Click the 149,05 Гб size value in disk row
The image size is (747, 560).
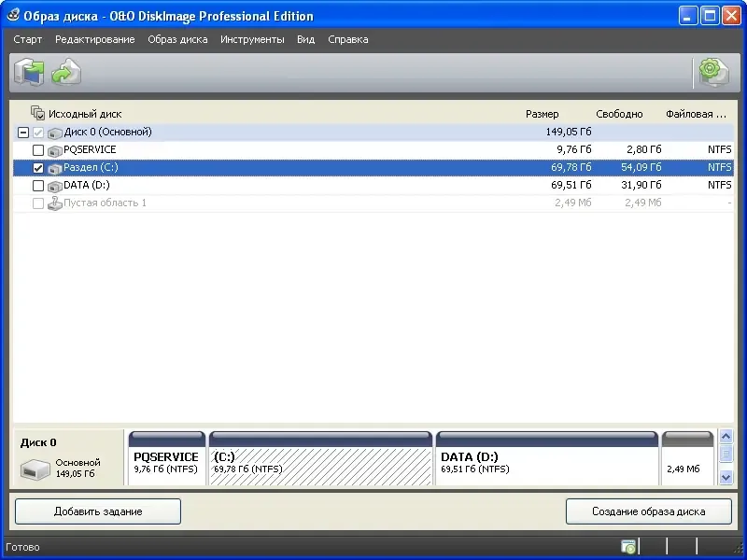click(x=569, y=132)
